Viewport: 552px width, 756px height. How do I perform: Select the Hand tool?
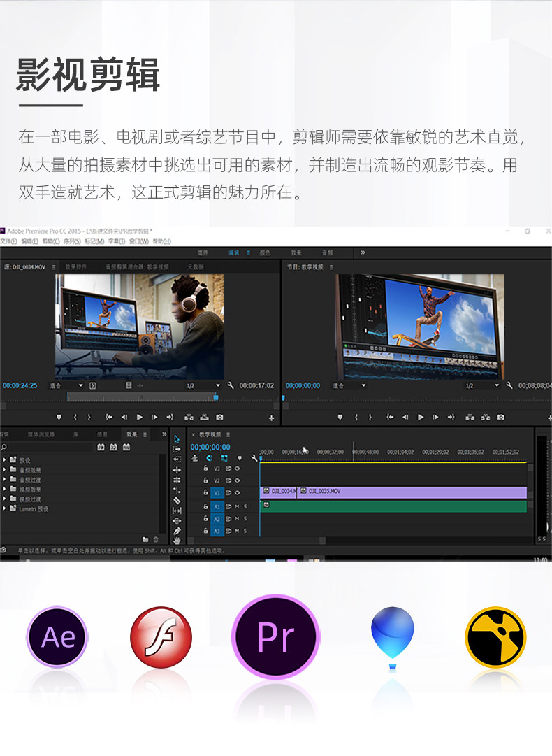pos(177,541)
